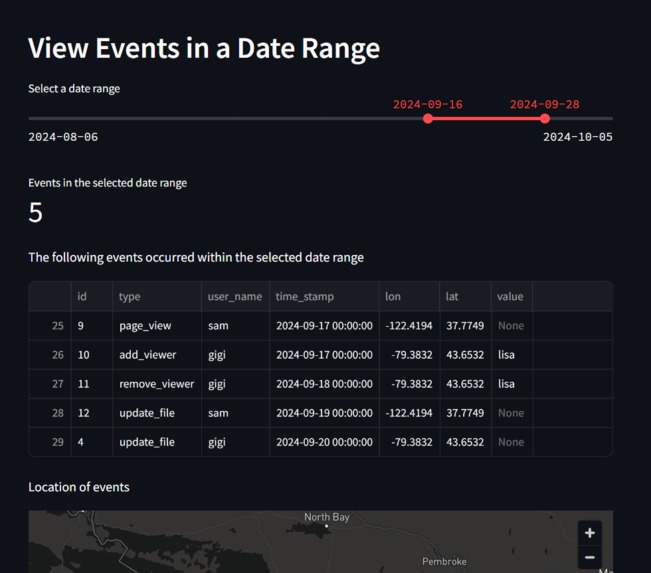
Task: Click lat 43.6532 in row 29
Action: pos(465,442)
